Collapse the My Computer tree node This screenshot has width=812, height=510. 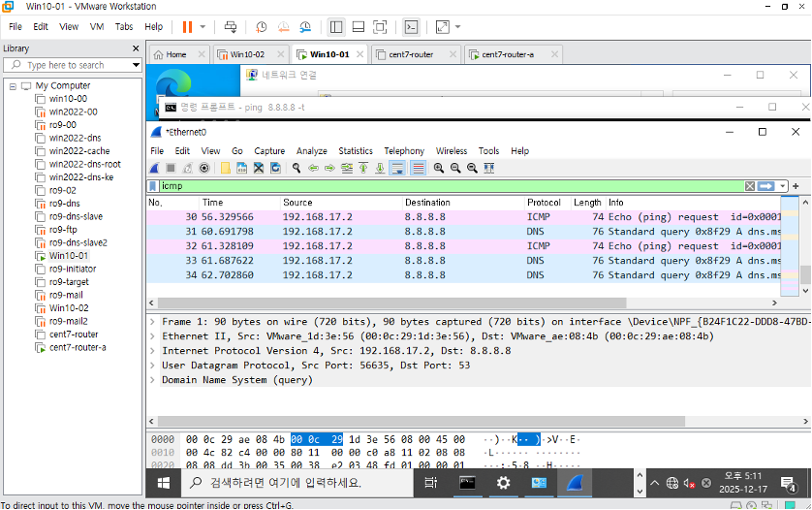13,86
